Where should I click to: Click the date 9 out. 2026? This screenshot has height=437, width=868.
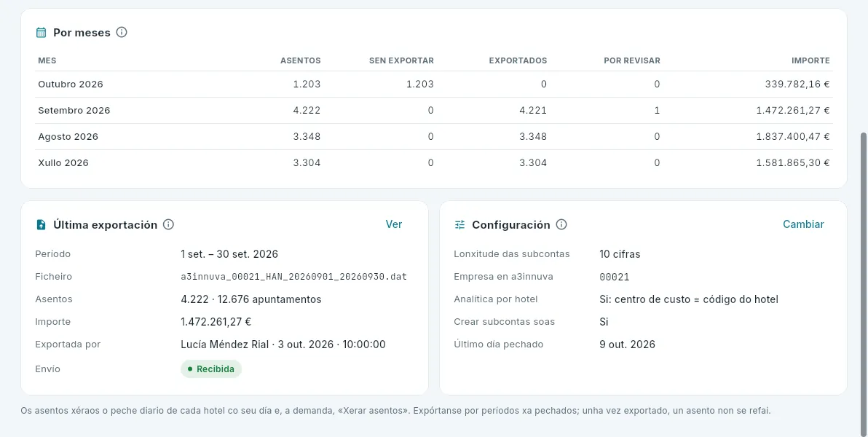pos(627,345)
